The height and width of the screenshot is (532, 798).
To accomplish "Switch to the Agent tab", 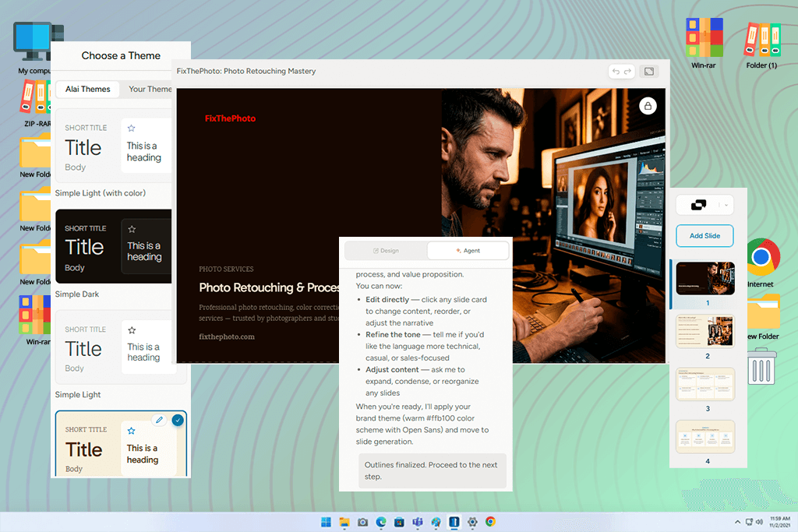I will pyautogui.click(x=468, y=251).
